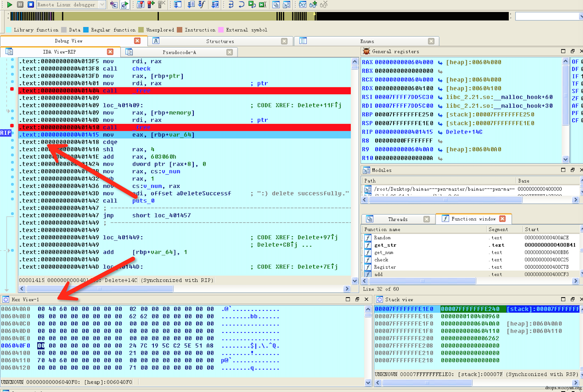This screenshot has width=583, height=392.
Task: Click the Add breakpoint toolbar icon
Action: click(151, 5)
